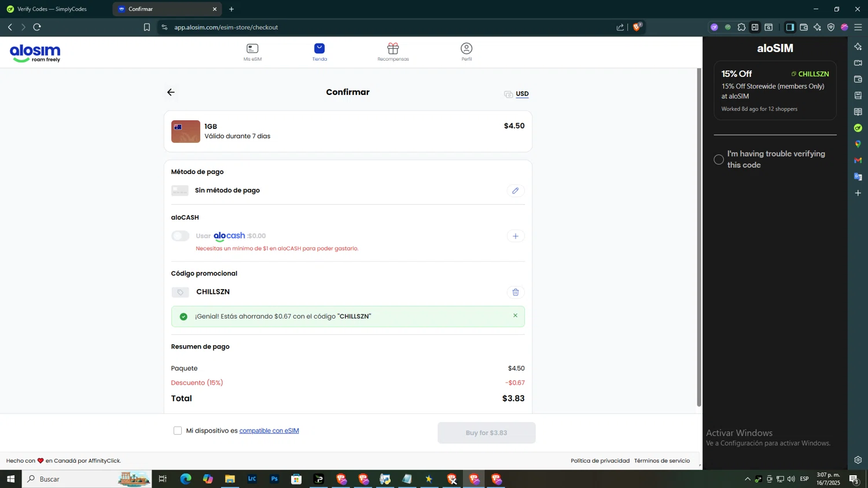Go to the Perfil tab
This screenshot has height=488, width=868.
point(466,52)
